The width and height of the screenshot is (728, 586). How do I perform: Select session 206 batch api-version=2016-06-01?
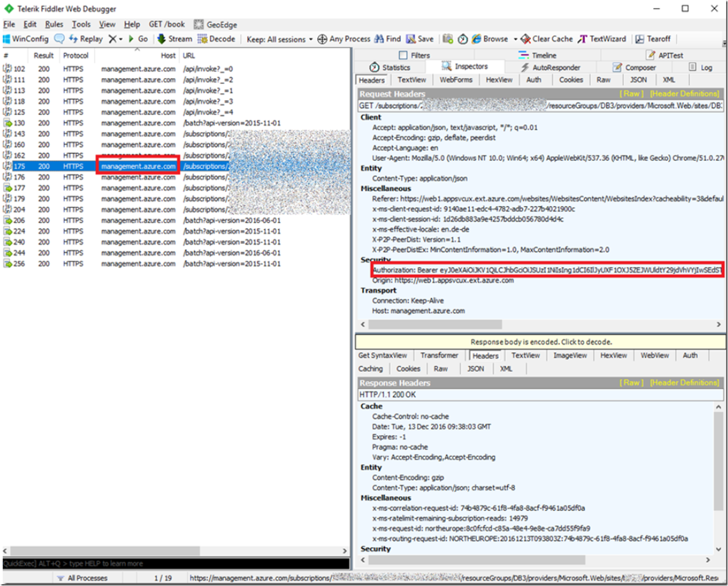176,220
